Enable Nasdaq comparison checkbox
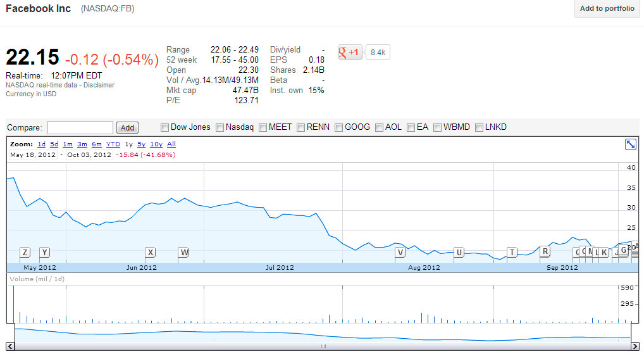Viewport: 644px width, 354px height. coord(220,127)
